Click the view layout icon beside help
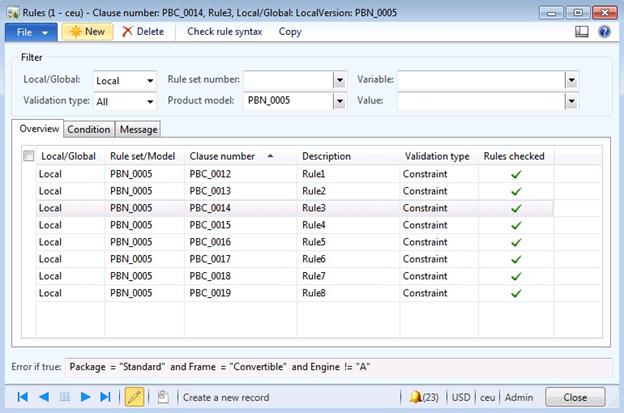624x413 pixels. (x=582, y=31)
